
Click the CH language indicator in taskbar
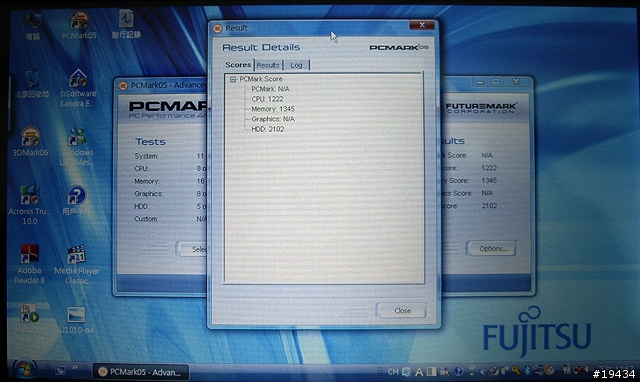click(x=393, y=371)
